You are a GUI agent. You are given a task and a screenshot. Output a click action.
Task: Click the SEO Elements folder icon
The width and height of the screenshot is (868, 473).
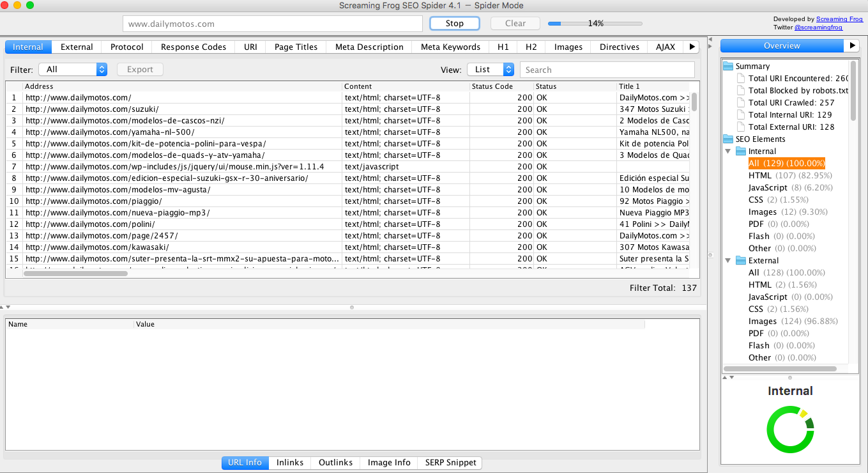(x=728, y=139)
